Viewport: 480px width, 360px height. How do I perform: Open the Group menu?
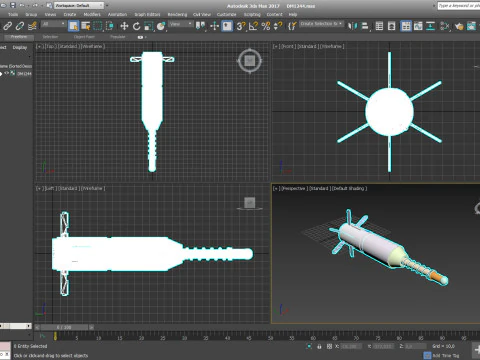[x=31, y=14]
